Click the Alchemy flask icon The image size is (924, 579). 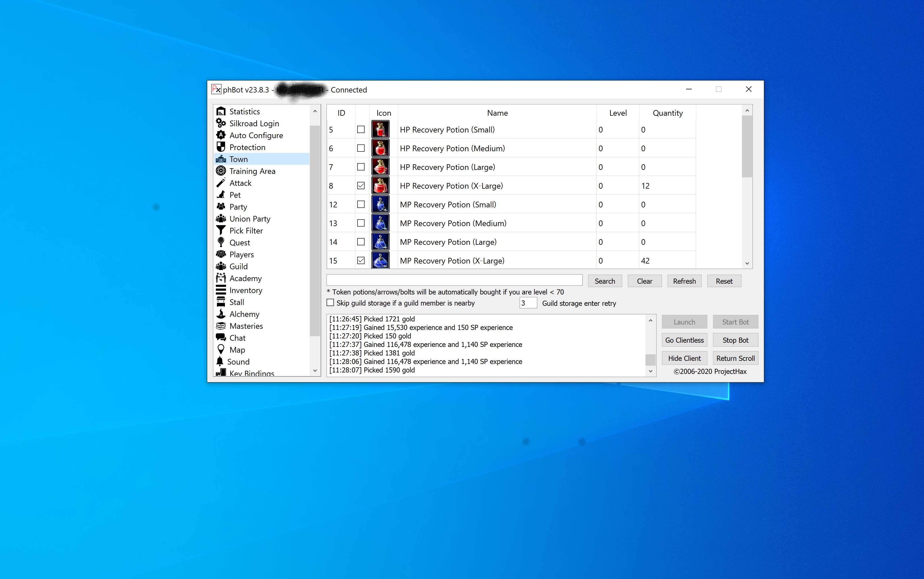pyautogui.click(x=221, y=314)
